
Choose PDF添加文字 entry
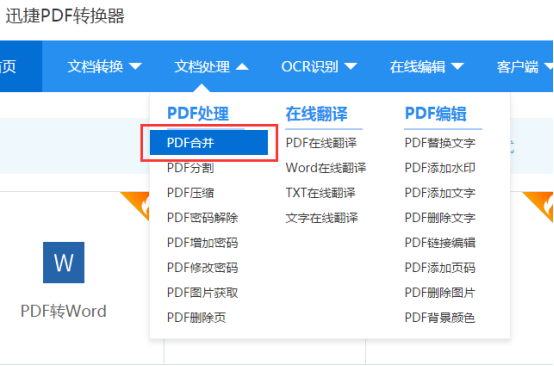pyautogui.click(x=440, y=193)
